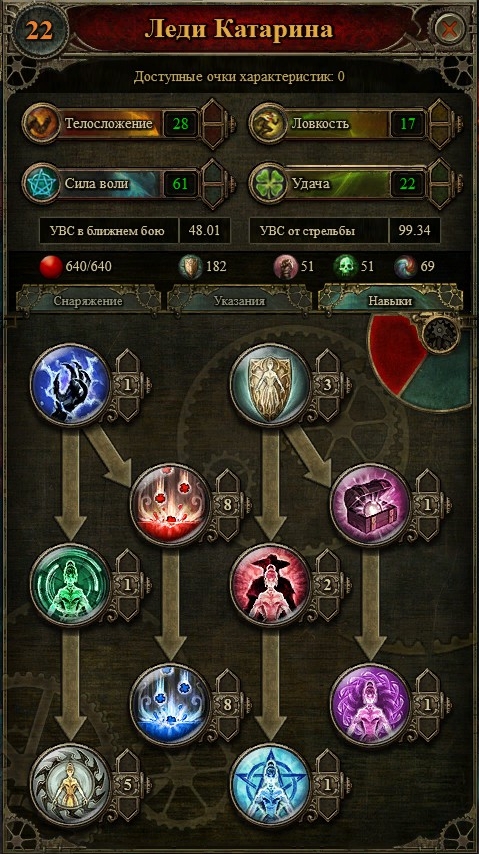Select the golden shield skill icon
Image resolution: width=479 pixels, height=854 pixels.
point(270,384)
